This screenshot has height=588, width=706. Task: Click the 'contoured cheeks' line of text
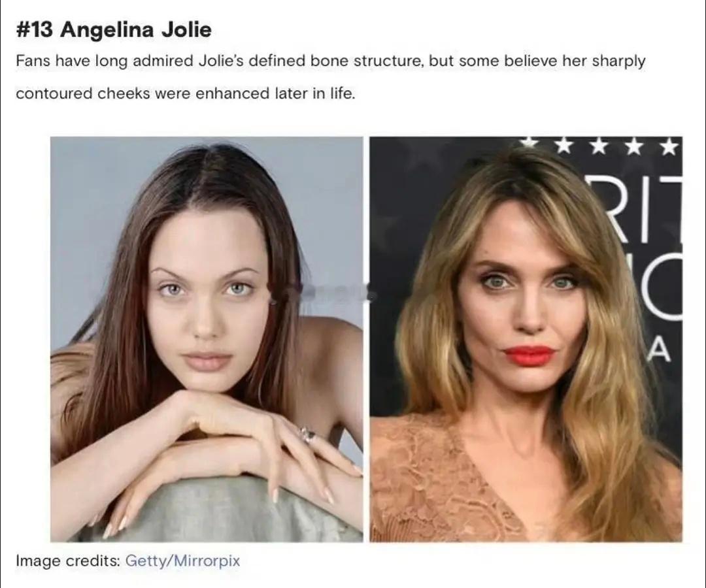click(186, 93)
